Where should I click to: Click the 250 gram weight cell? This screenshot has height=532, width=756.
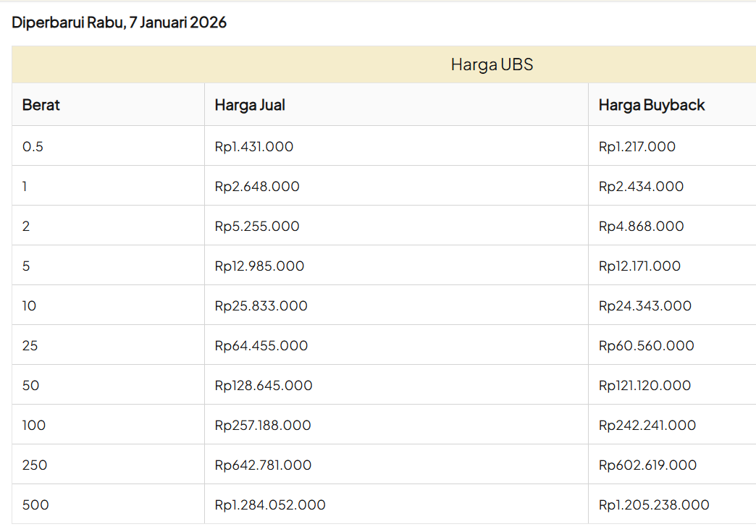point(35,465)
